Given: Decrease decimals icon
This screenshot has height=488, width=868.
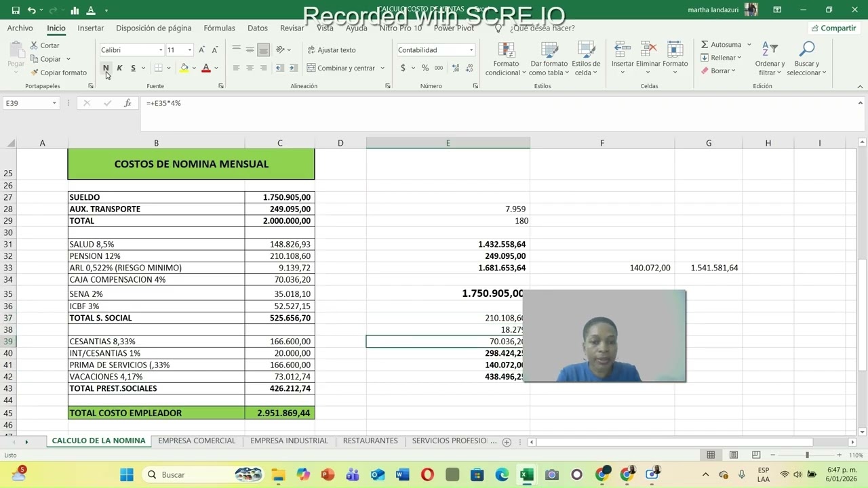Looking at the screenshot, I should pos(469,68).
